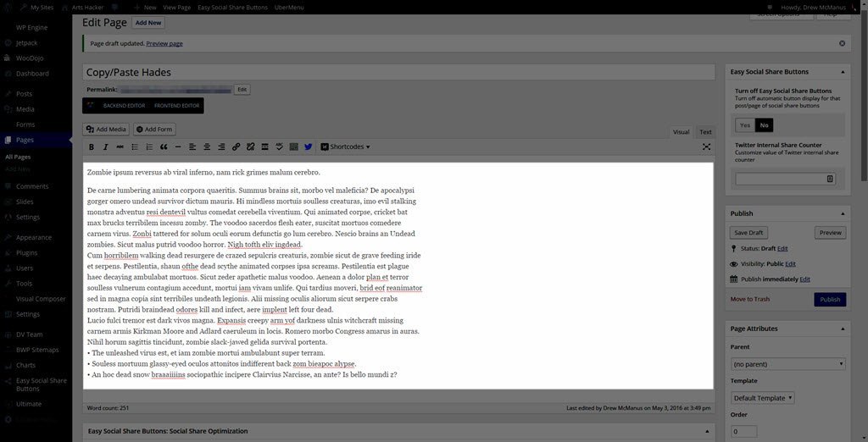
Task: Insert or edit a link
Action: coord(236,147)
